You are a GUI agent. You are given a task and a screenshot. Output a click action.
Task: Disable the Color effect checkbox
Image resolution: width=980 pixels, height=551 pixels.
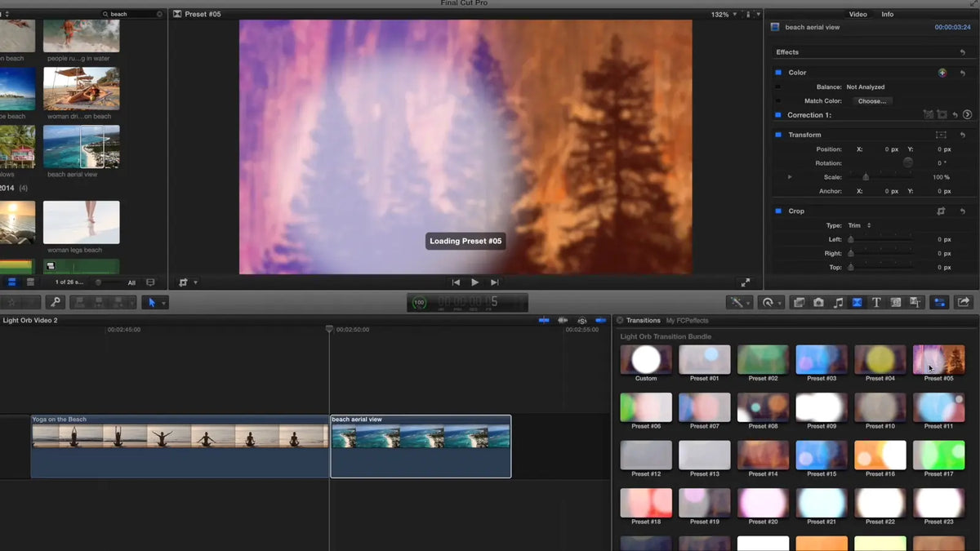(778, 73)
